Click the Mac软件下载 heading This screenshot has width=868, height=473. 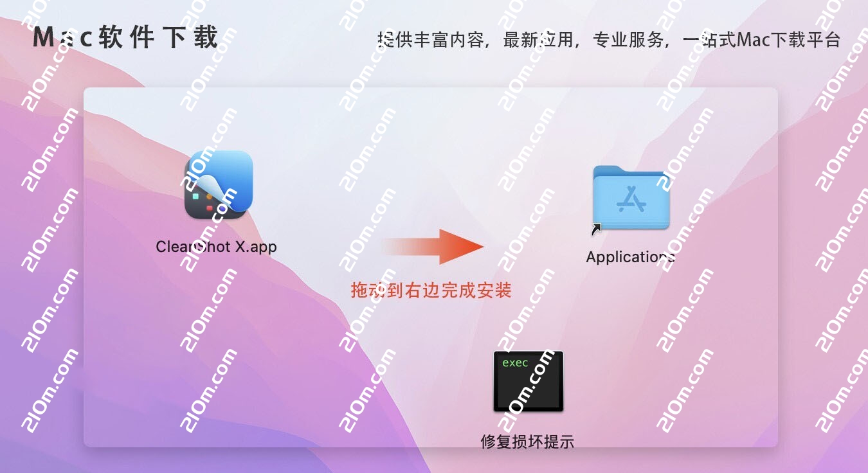tap(126, 38)
